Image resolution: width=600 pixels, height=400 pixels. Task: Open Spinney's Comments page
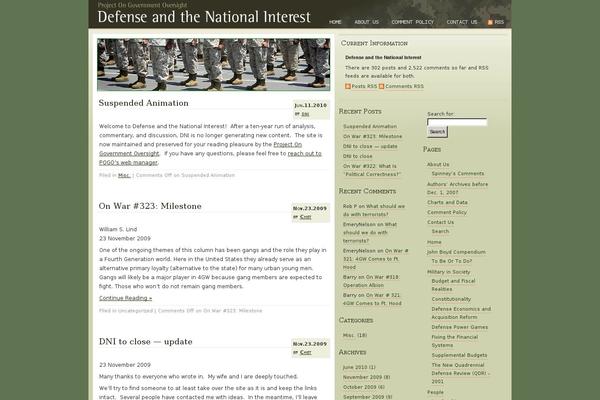(x=458, y=174)
